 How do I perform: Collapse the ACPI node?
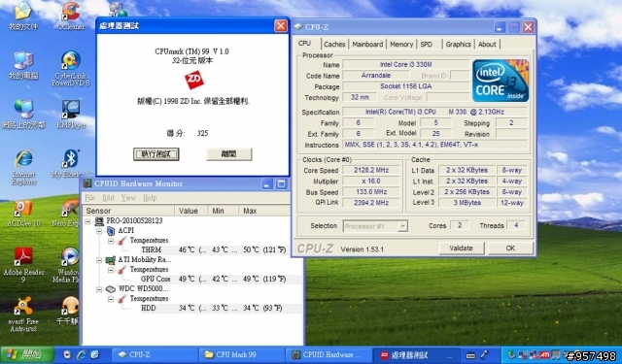coord(99,231)
